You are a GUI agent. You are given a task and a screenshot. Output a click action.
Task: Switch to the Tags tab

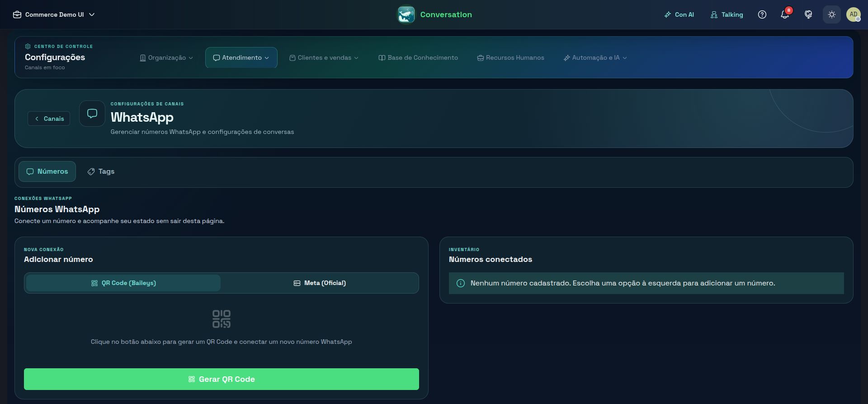point(101,171)
